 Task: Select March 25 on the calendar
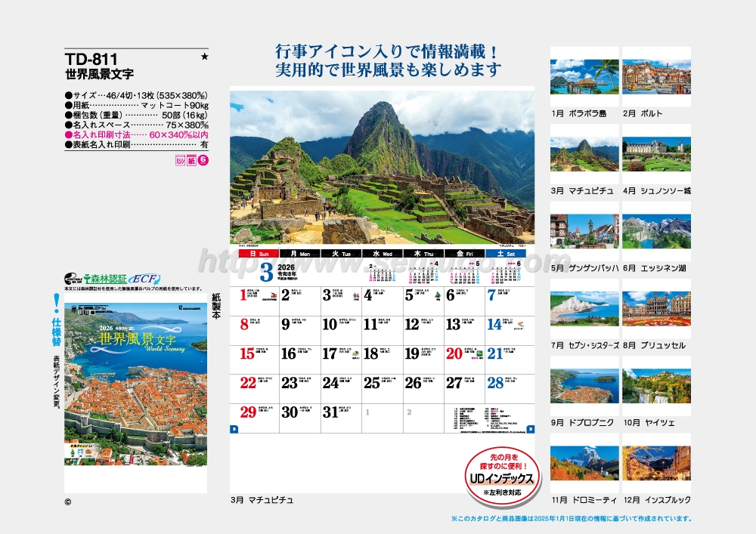[372, 383]
